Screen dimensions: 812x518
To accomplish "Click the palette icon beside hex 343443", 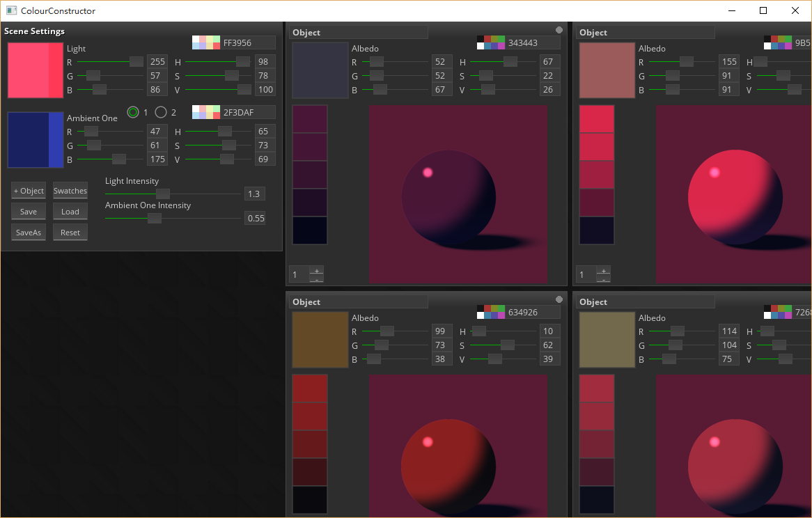I will 491,42.
